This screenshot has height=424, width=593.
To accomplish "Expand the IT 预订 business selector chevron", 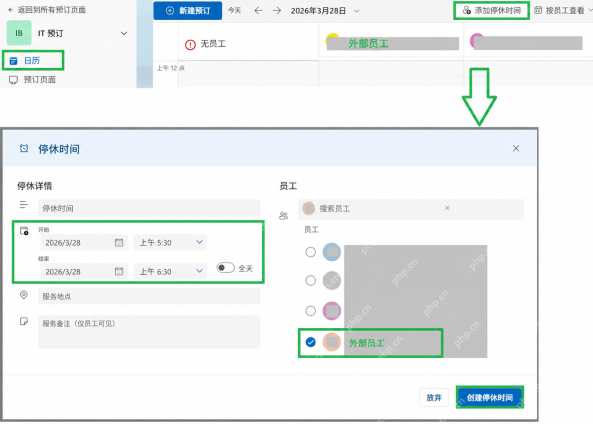I will click(124, 33).
